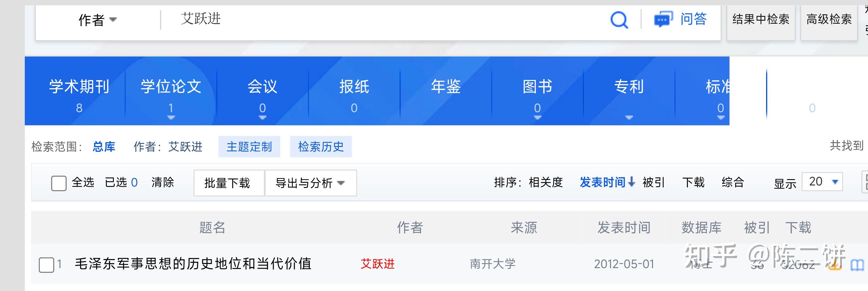The height and width of the screenshot is (291, 868).
Task: Expand the arrow beneath 学位论文 count
Action: (171, 117)
